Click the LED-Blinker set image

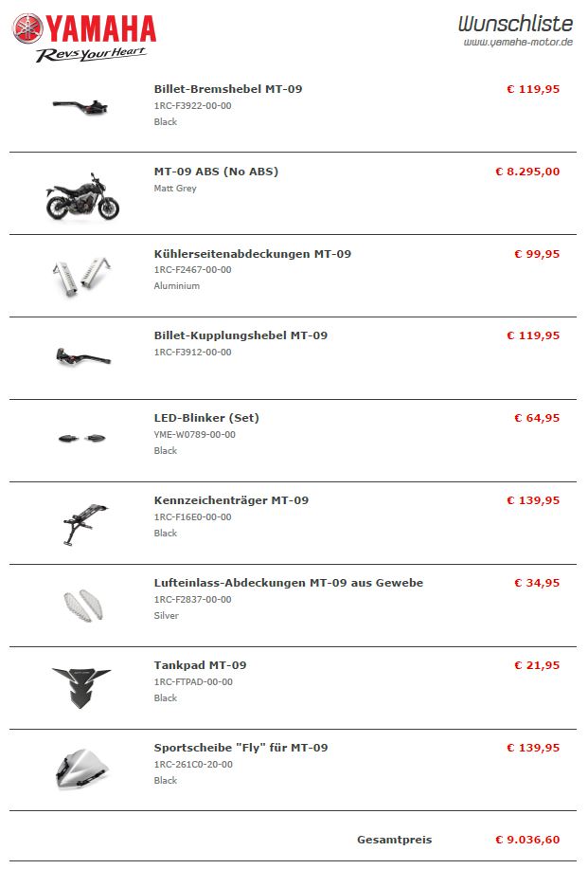click(81, 438)
